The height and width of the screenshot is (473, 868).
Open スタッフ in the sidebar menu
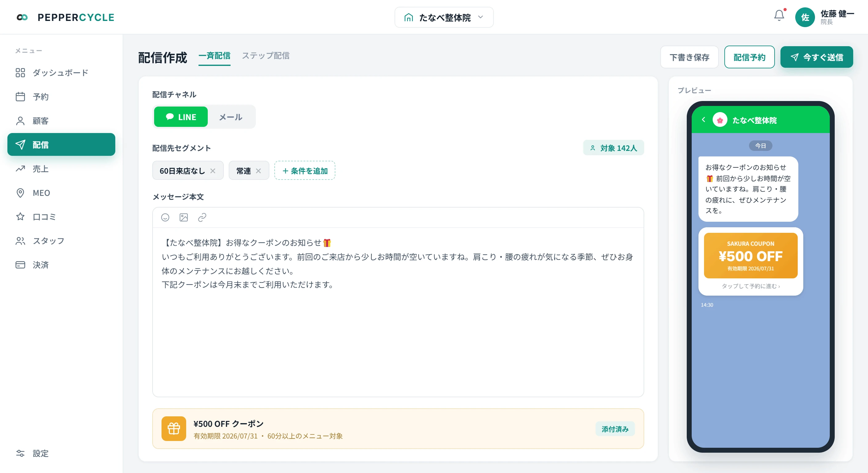[x=61, y=241]
